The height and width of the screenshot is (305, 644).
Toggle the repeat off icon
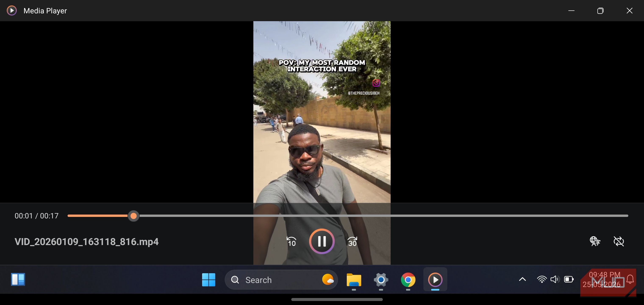point(619,241)
